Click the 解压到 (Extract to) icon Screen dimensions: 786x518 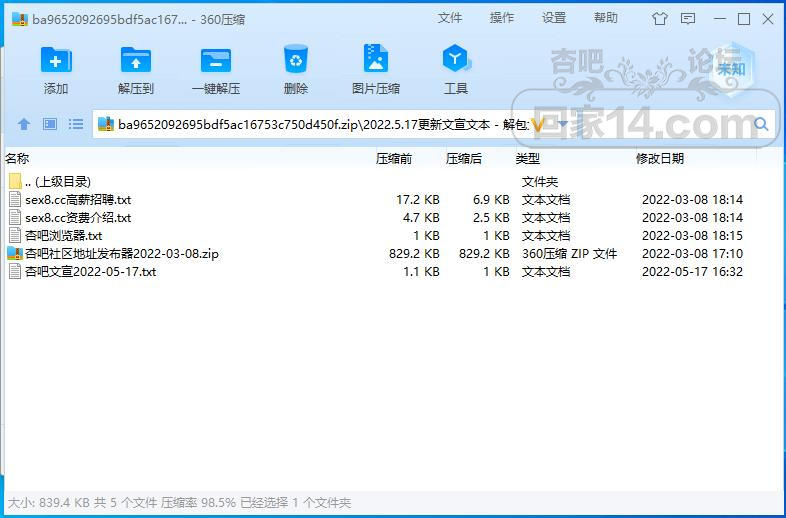coord(135,60)
